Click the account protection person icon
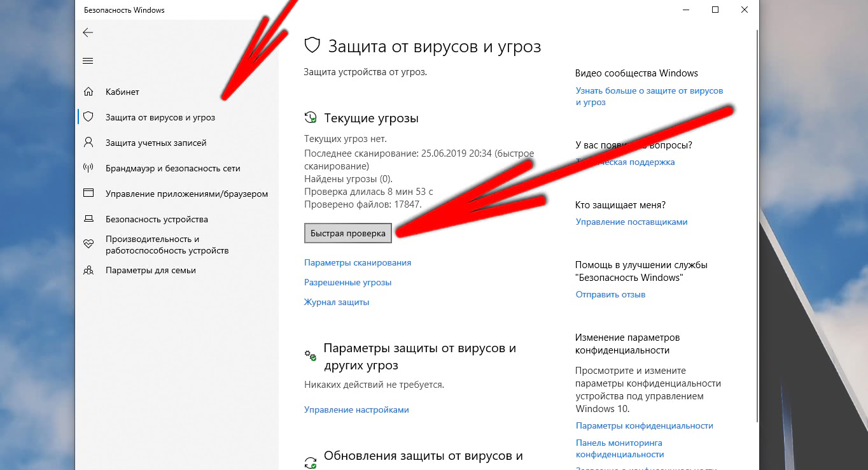 click(88, 143)
